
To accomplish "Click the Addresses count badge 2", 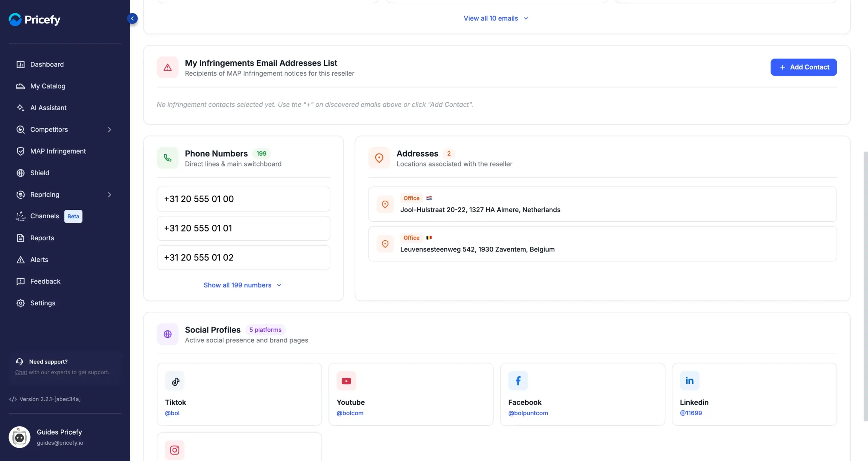I will point(449,154).
